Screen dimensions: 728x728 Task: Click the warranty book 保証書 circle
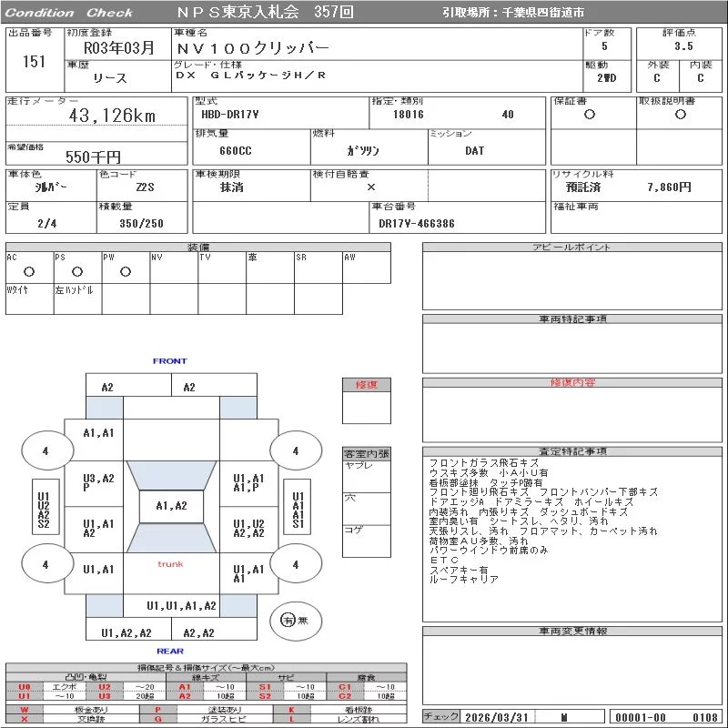pyautogui.click(x=590, y=115)
